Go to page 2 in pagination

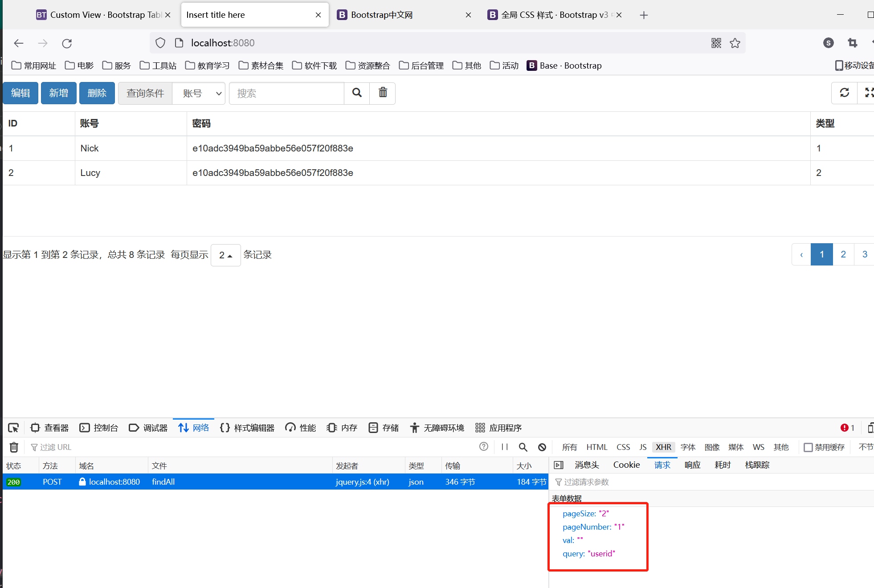click(843, 254)
